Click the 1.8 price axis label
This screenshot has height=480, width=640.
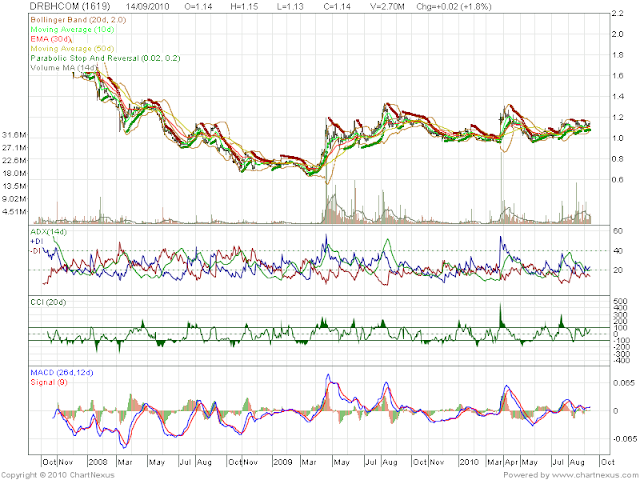coord(618,55)
